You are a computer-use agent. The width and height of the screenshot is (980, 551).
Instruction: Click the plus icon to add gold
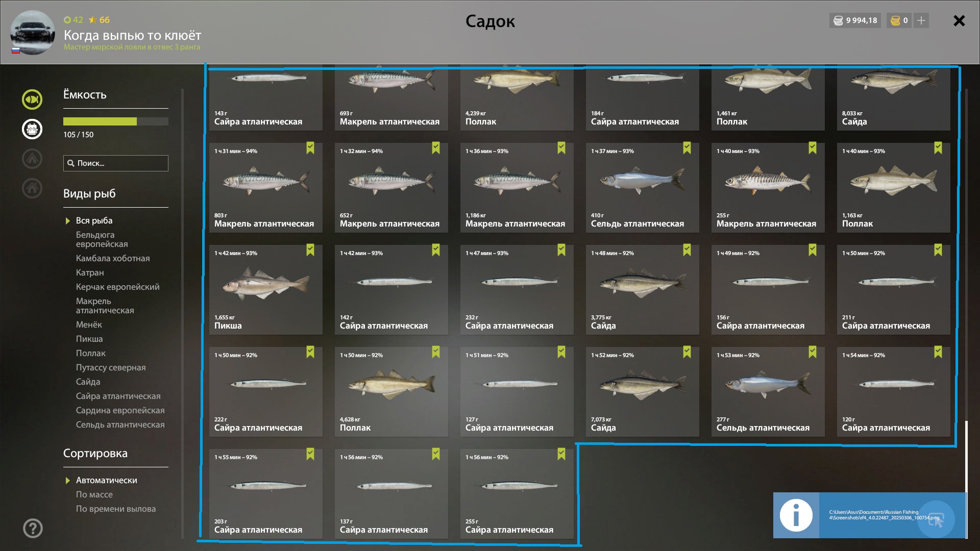coord(921,20)
